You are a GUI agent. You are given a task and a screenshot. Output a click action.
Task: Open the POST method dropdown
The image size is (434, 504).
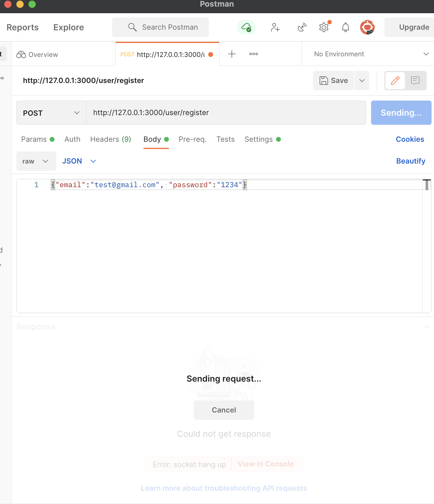click(51, 113)
